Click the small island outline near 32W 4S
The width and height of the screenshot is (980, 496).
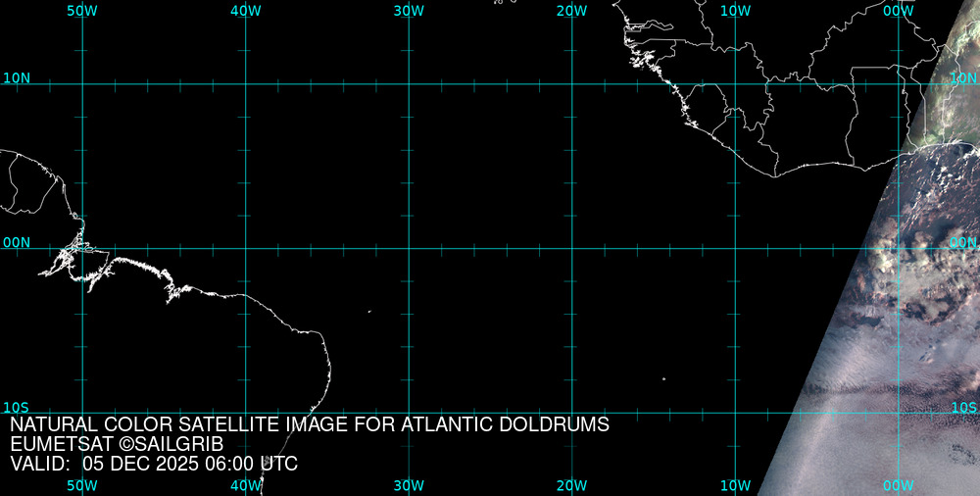(x=369, y=312)
